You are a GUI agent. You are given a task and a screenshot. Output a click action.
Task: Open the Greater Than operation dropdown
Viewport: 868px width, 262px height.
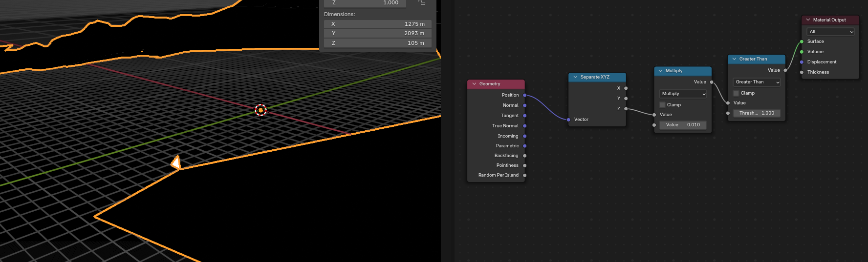coord(757,82)
